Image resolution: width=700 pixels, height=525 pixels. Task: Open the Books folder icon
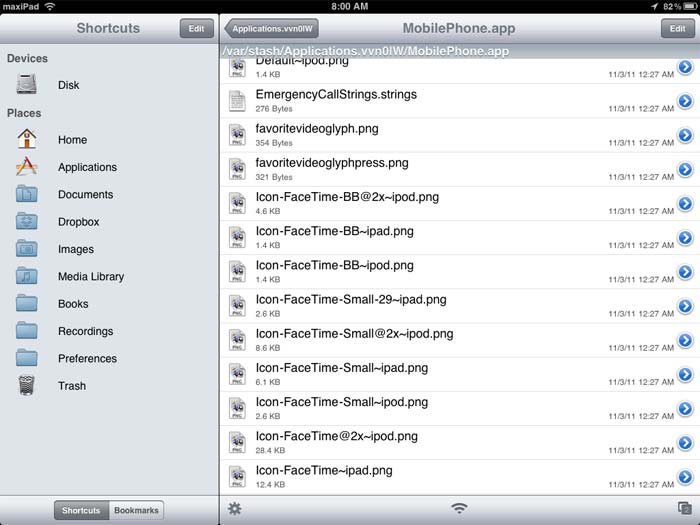click(26, 303)
